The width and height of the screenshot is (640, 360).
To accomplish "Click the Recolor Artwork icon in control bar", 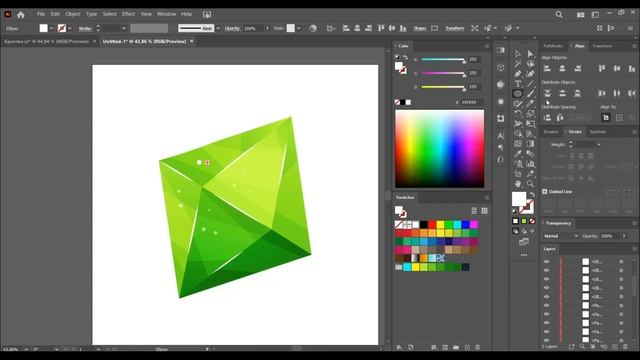I will pyautogui.click(x=313, y=28).
